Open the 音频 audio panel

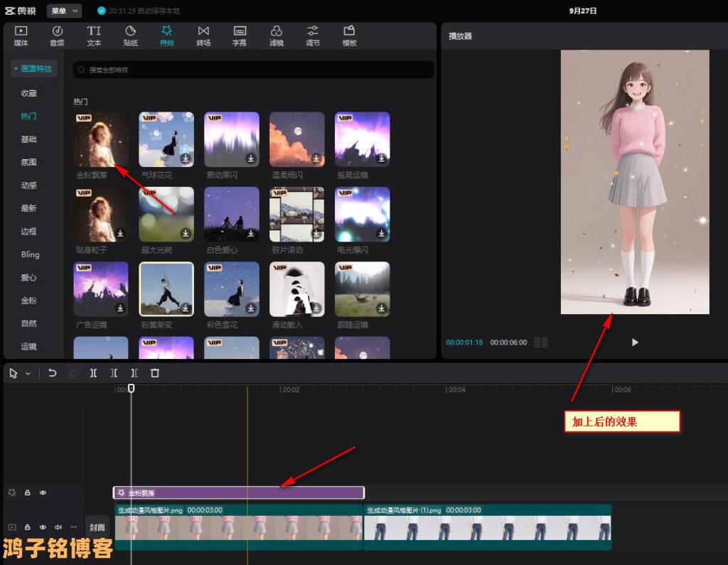[57, 36]
